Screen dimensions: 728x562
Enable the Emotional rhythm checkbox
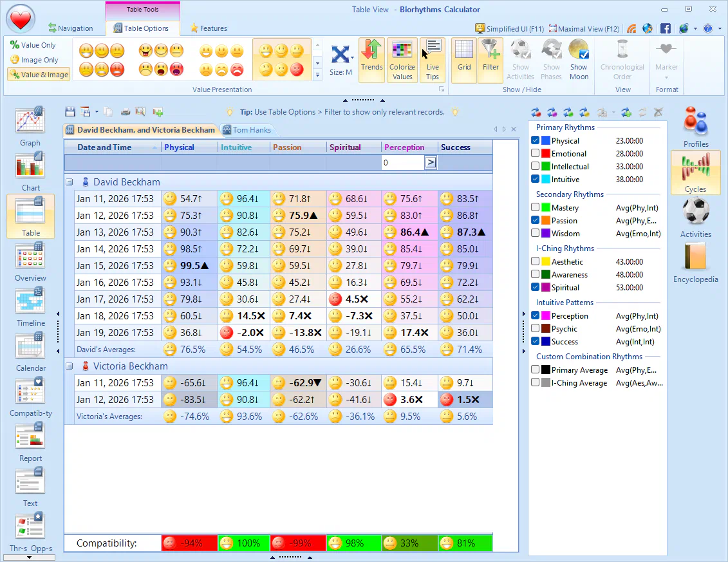coord(536,154)
